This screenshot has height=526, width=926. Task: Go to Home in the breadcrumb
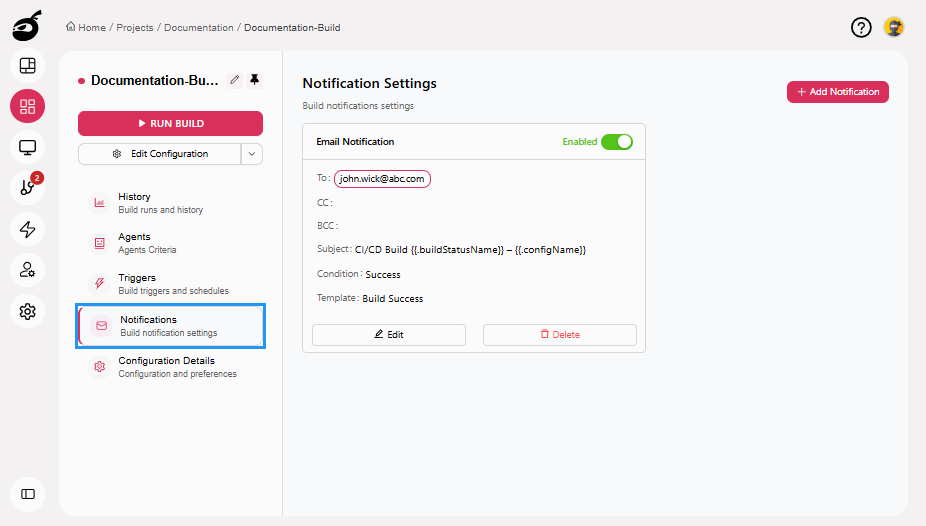coord(92,28)
